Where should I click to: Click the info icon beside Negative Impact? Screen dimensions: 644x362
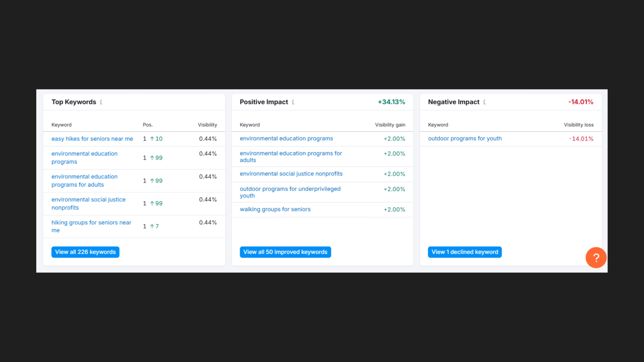(484, 102)
